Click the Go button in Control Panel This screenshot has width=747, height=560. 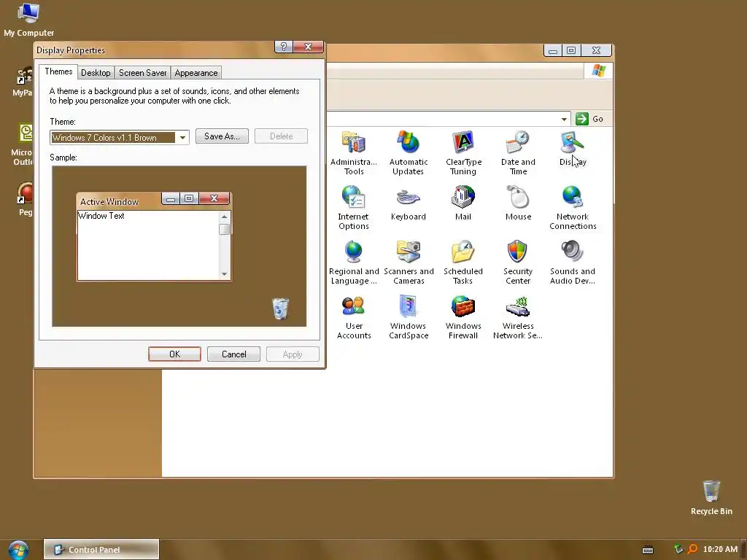coord(589,119)
